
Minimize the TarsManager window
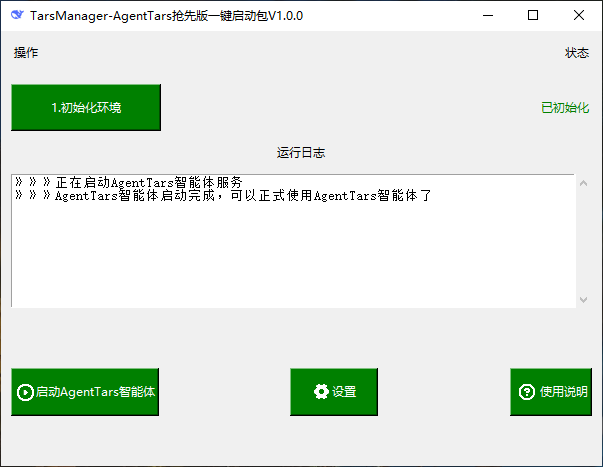(x=488, y=15)
